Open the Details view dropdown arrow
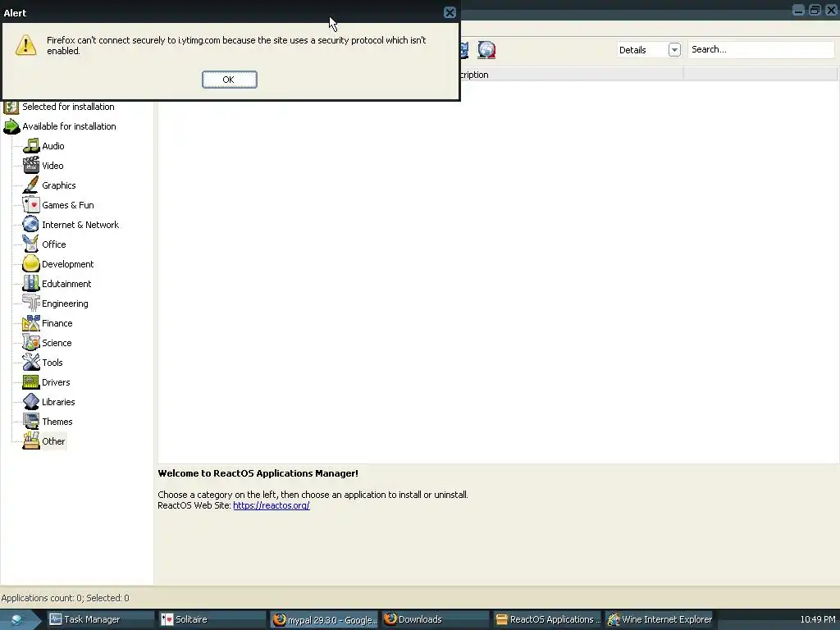840x630 pixels. pyautogui.click(x=674, y=50)
